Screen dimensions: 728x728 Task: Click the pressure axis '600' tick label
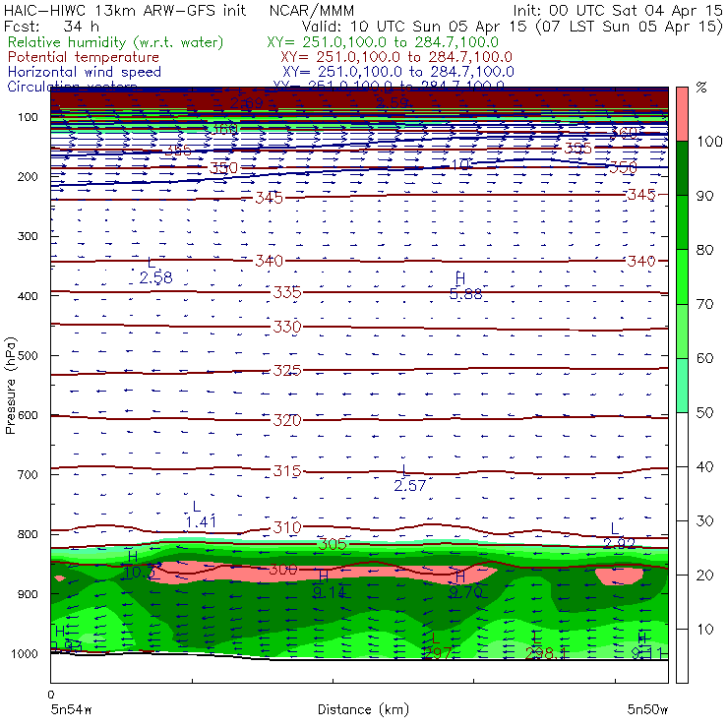click(x=28, y=415)
